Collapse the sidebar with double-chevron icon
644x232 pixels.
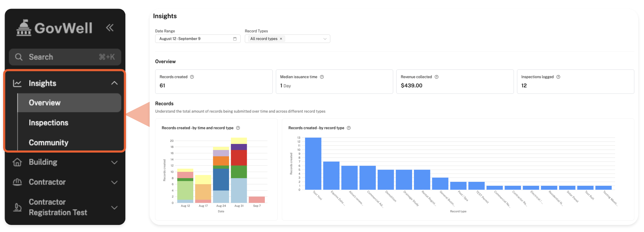tap(110, 27)
